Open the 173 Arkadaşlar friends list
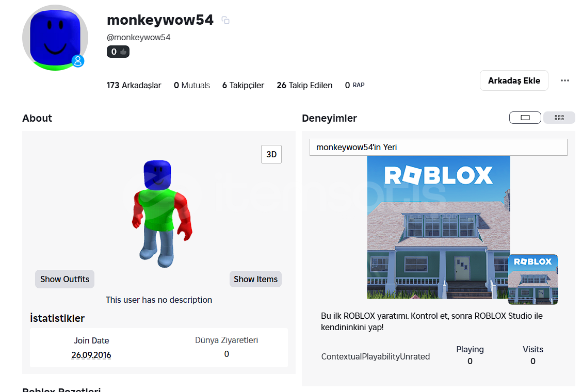 [x=134, y=86]
